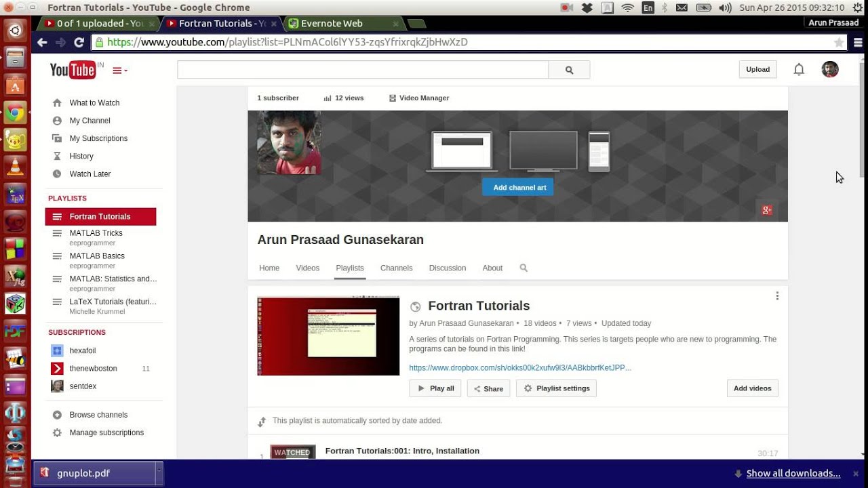This screenshot has height=488, width=868.
Task: Select the Playlists tab
Action: (x=350, y=268)
